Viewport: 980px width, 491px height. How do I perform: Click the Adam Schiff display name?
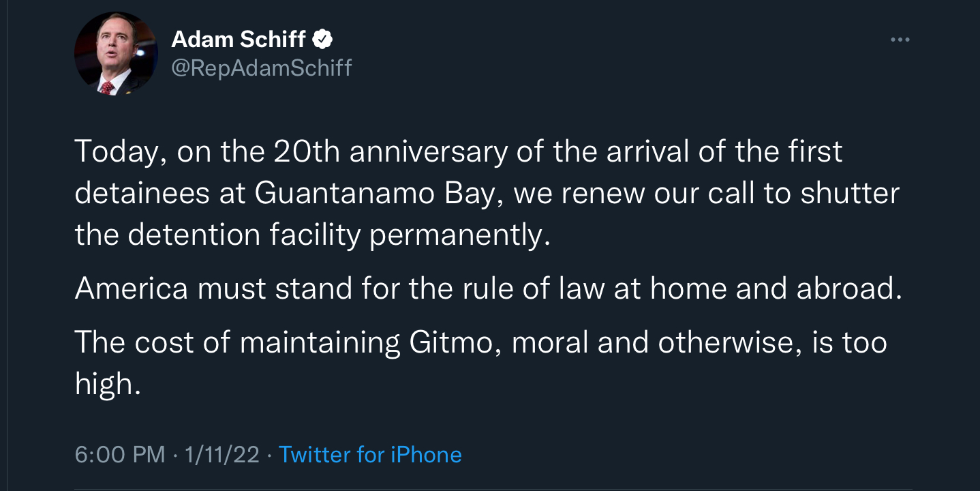coord(239,40)
